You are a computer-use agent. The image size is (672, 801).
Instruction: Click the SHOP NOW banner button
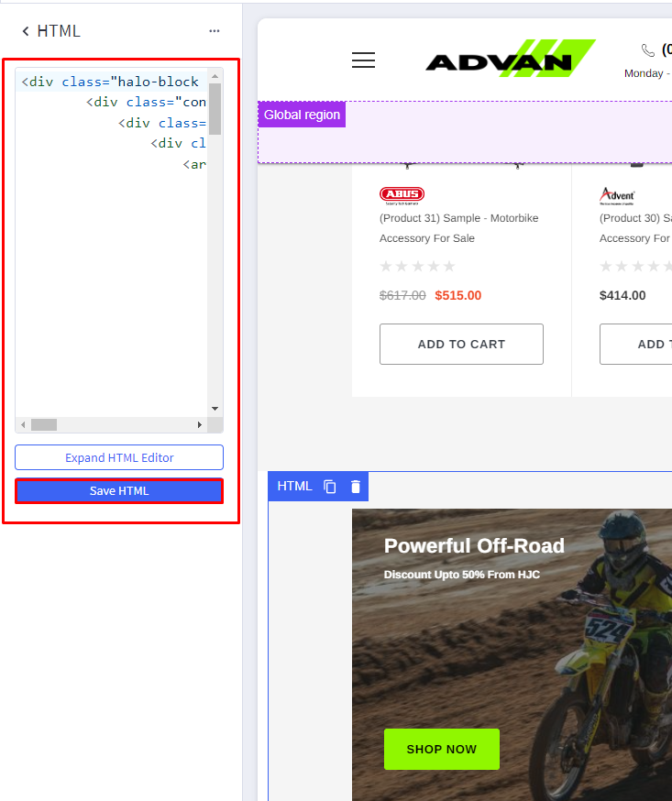442,749
